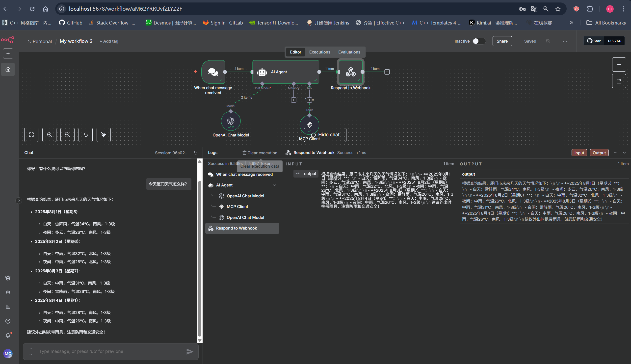Screen dimensions: 631x364
Task: Click the send message arrow icon
Action: (190, 352)
